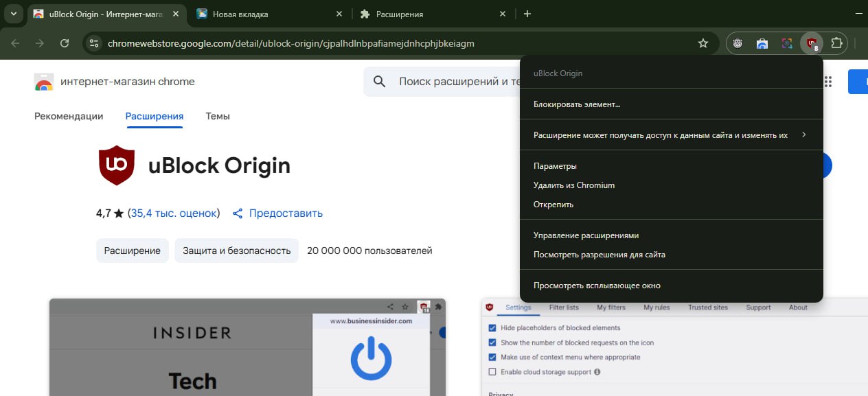This screenshot has width=868, height=396.
Task: Switch to the Расширения browser tab
Action: pos(433,14)
